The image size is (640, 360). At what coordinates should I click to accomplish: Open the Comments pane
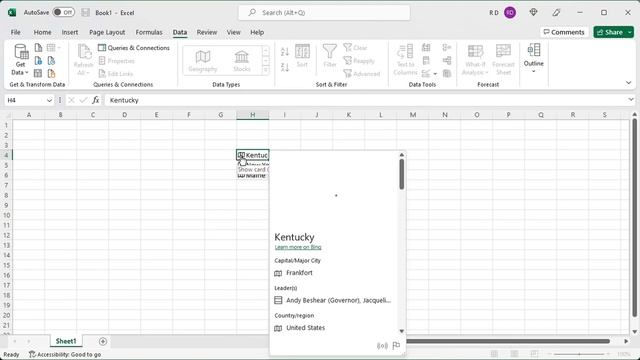coord(564,32)
